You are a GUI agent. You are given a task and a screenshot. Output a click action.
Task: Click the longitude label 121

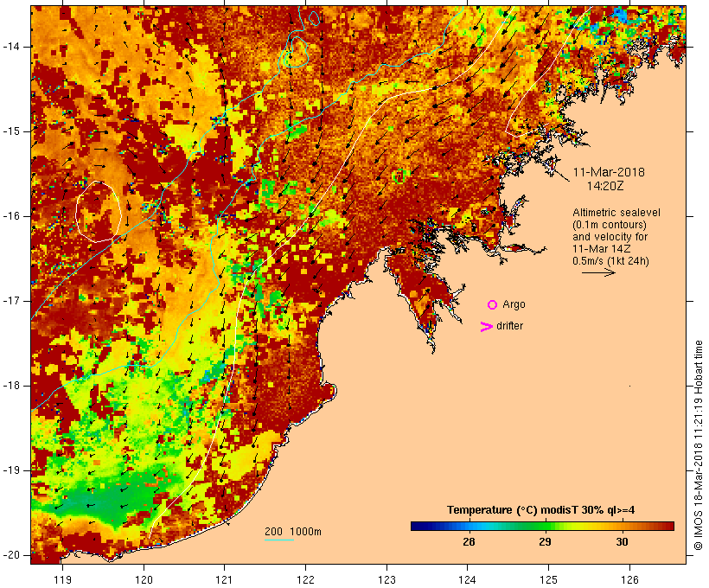[x=224, y=579]
